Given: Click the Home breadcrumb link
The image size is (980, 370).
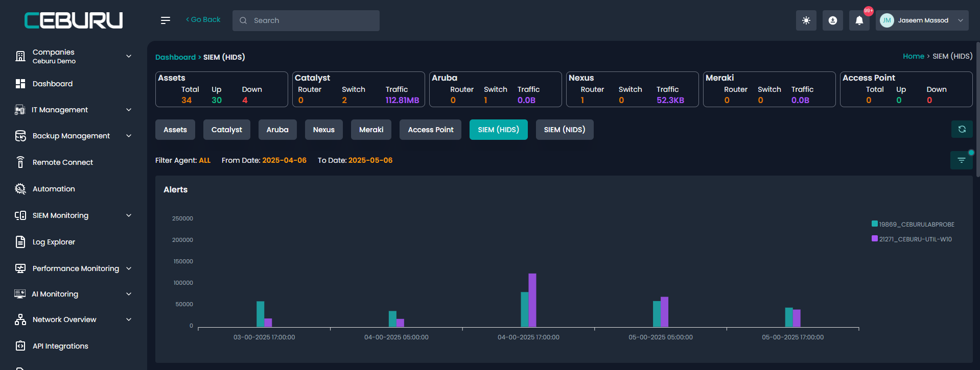Looking at the screenshot, I should (x=914, y=56).
